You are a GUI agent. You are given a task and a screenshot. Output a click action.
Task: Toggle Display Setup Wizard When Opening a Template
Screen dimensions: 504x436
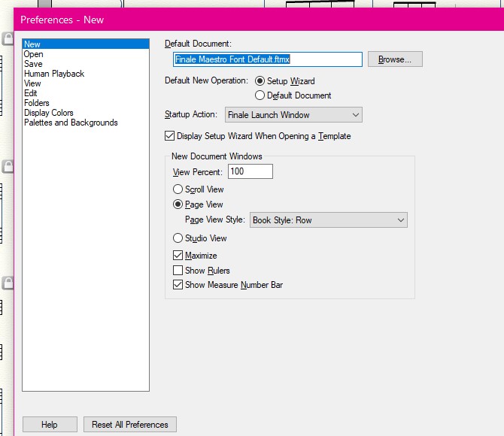pos(169,136)
